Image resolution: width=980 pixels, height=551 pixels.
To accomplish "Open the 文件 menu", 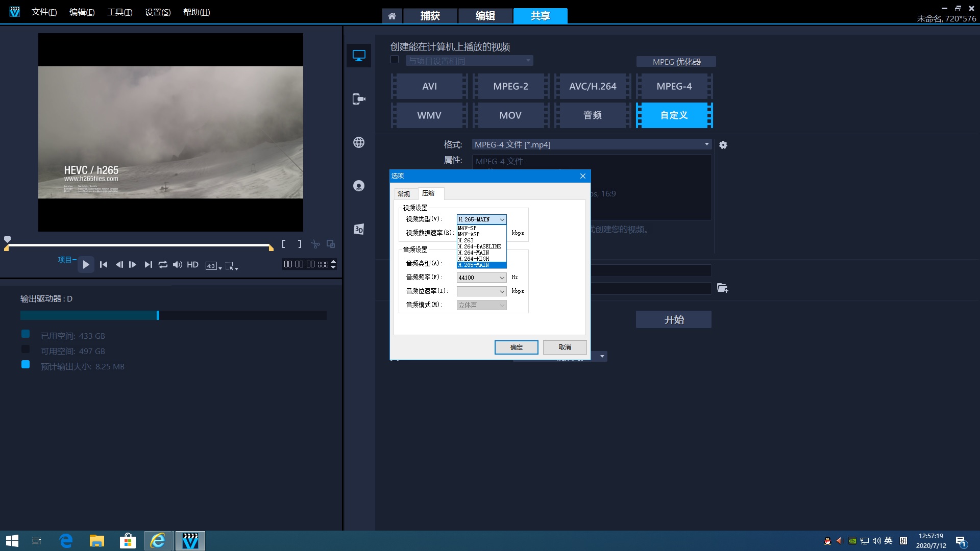I will pyautogui.click(x=44, y=12).
